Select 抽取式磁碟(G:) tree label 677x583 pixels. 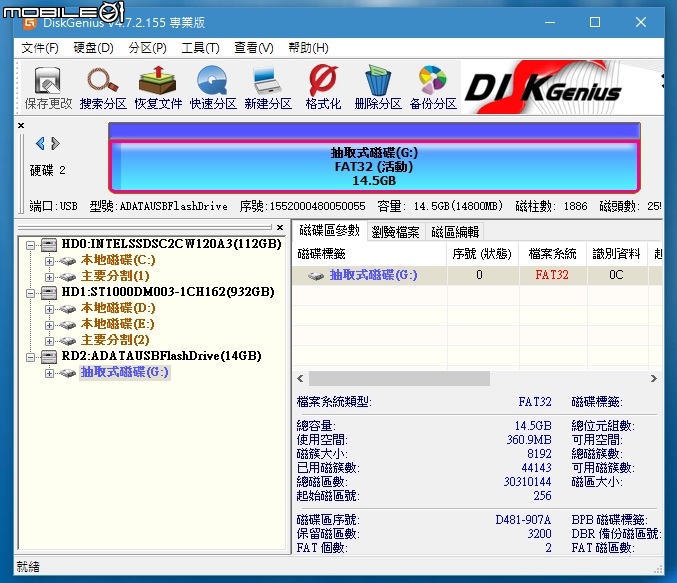pyautogui.click(x=125, y=372)
